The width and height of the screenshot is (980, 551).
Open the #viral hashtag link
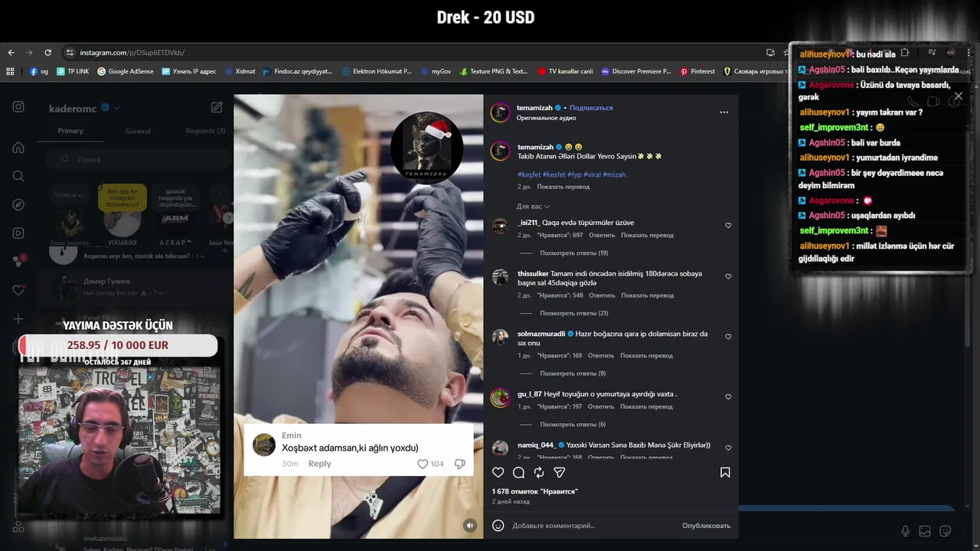click(x=593, y=174)
